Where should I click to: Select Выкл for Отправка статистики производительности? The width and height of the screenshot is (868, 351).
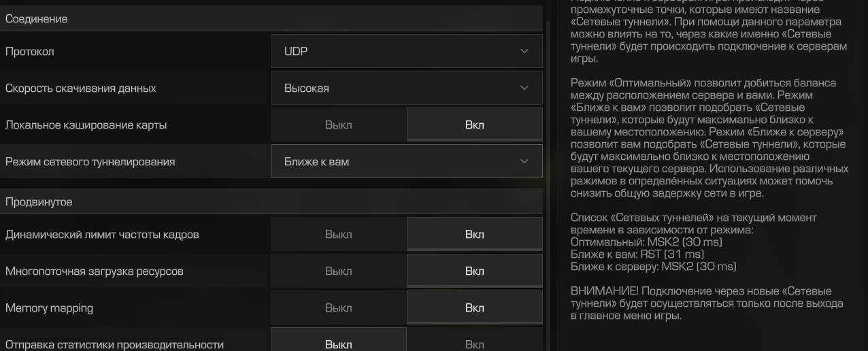coord(339,343)
